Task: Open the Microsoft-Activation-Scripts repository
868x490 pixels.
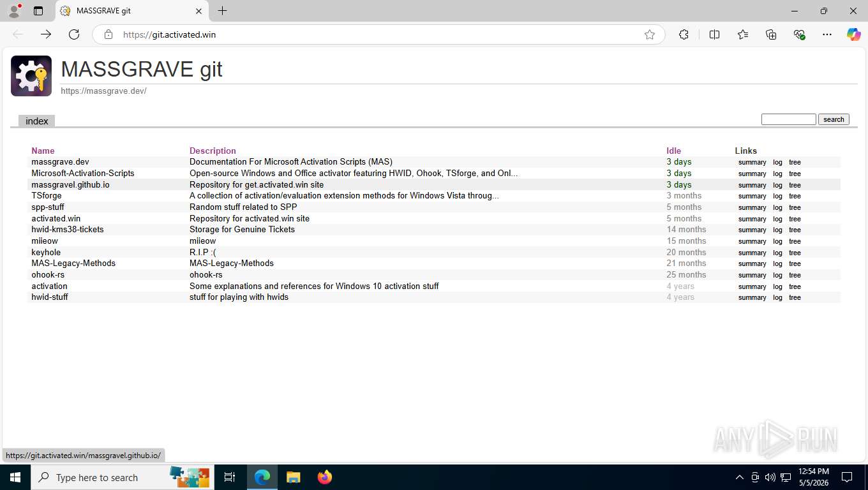Action: [x=83, y=174]
